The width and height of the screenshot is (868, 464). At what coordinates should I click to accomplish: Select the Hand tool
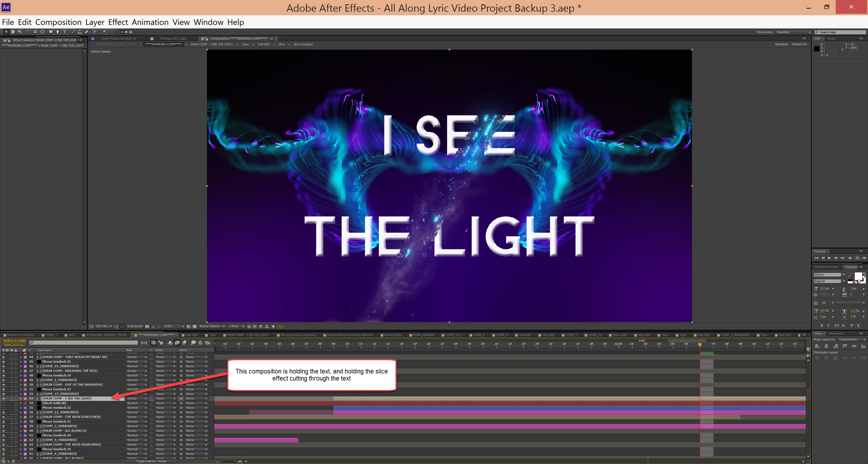click(x=13, y=32)
